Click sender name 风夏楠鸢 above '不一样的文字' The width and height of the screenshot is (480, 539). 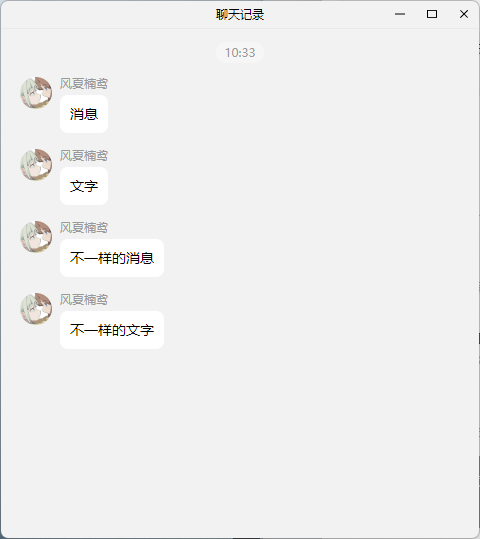pyautogui.click(x=84, y=300)
